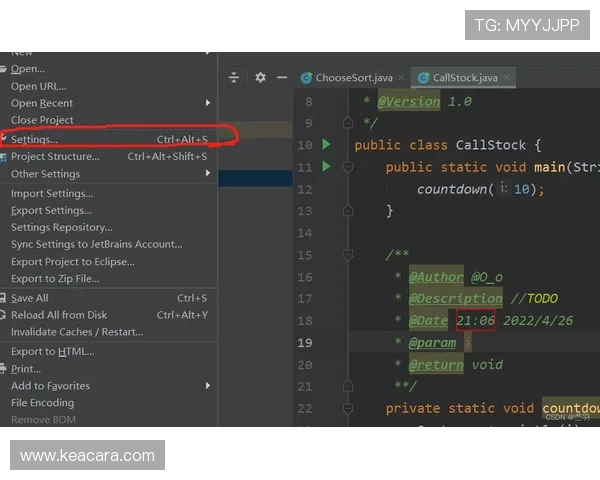600x480 pixels.
Task: Select Save All menu item
Action: pos(29,298)
